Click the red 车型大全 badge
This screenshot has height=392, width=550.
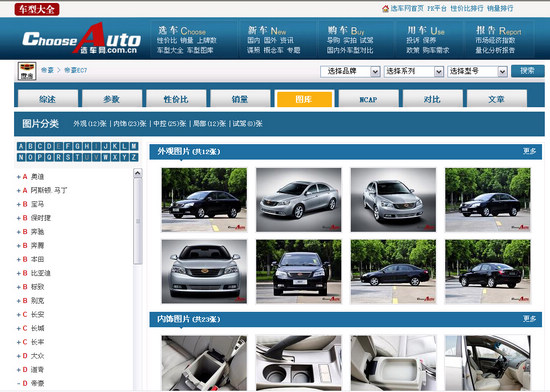coord(37,9)
